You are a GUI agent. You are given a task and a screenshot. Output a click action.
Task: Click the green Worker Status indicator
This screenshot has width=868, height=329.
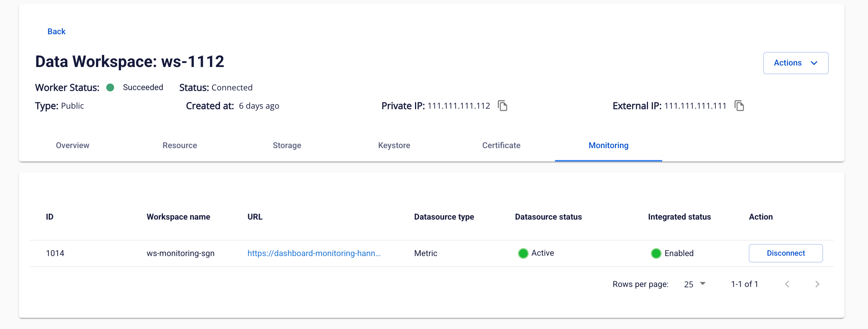pyautogui.click(x=110, y=87)
